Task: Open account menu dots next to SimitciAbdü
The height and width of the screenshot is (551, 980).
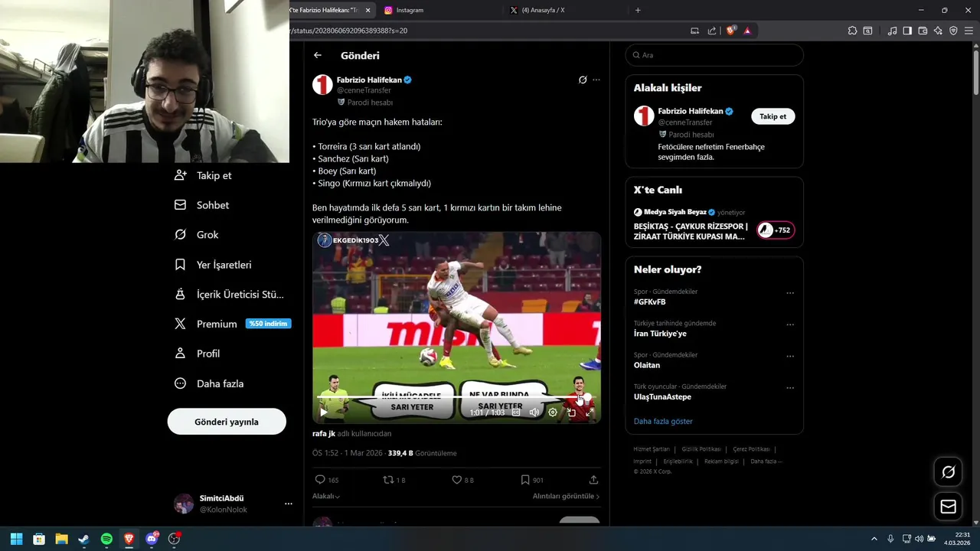Action: click(x=289, y=504)
